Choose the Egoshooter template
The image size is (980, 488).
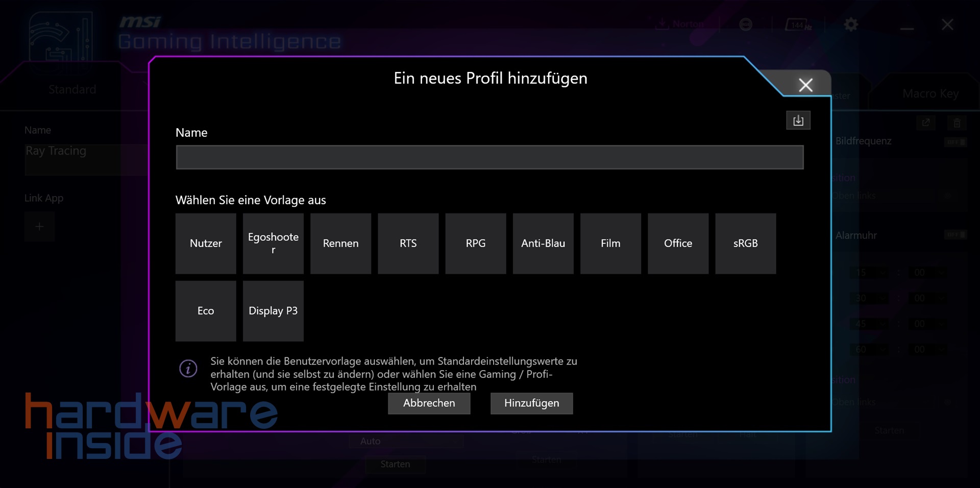(273, 243)
